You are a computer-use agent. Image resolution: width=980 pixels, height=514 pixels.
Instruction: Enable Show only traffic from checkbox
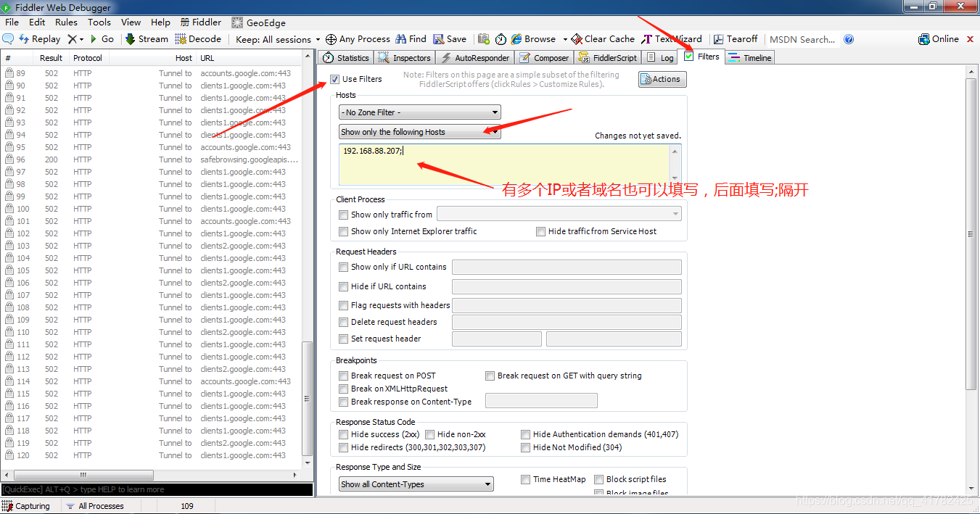tap(344, 215)
